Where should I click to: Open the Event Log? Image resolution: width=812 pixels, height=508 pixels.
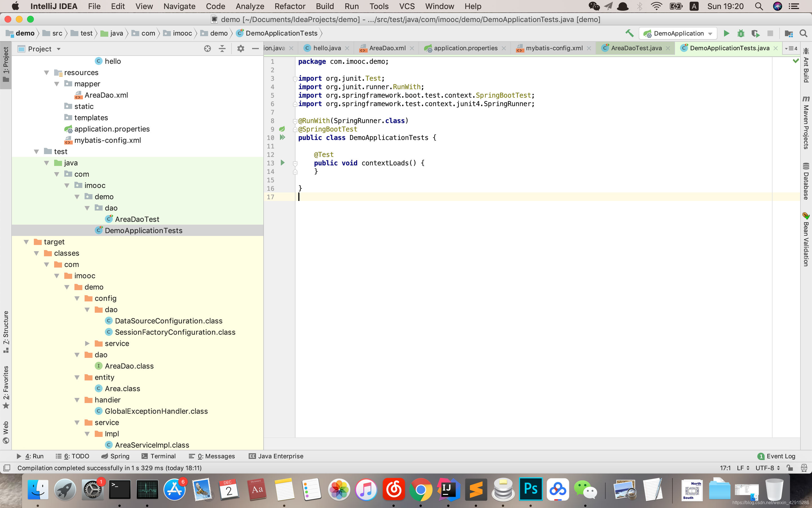(x=776, y=456)
